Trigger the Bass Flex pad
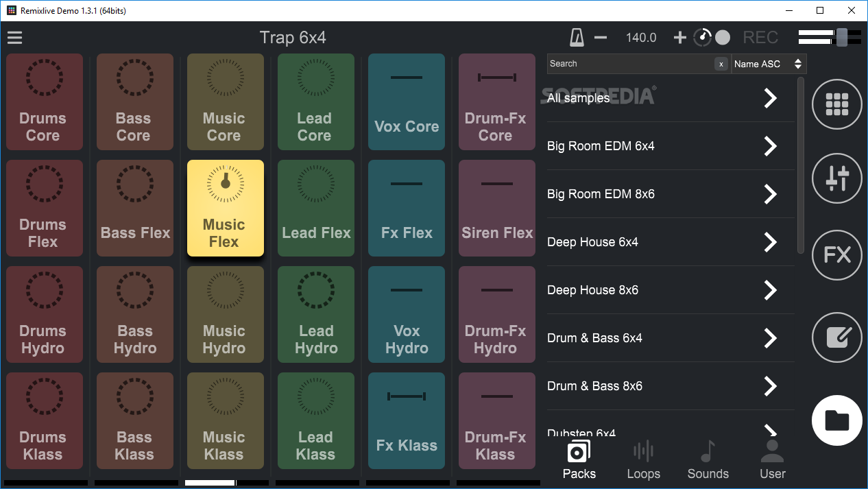The image size is (868, 489). tap(135, 208)
